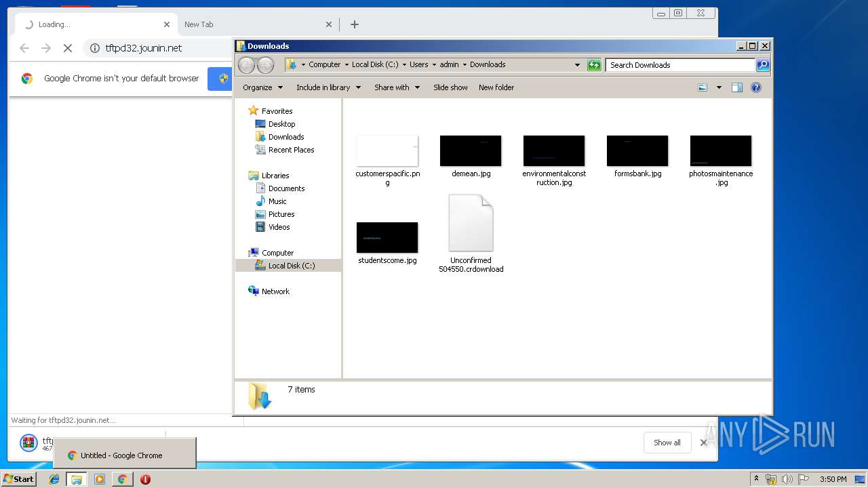Select demean.jpg thumbnail
868x488 pixels.
(471, 150)
